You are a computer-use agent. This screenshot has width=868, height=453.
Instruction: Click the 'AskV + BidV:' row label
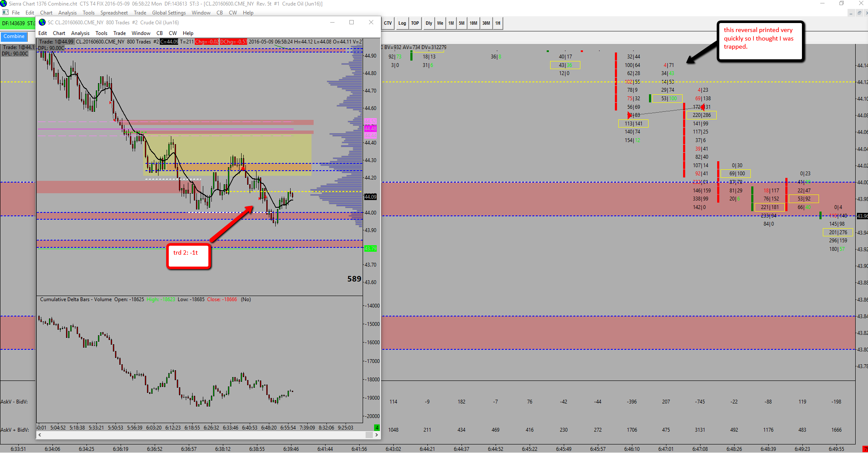[14, 430]
